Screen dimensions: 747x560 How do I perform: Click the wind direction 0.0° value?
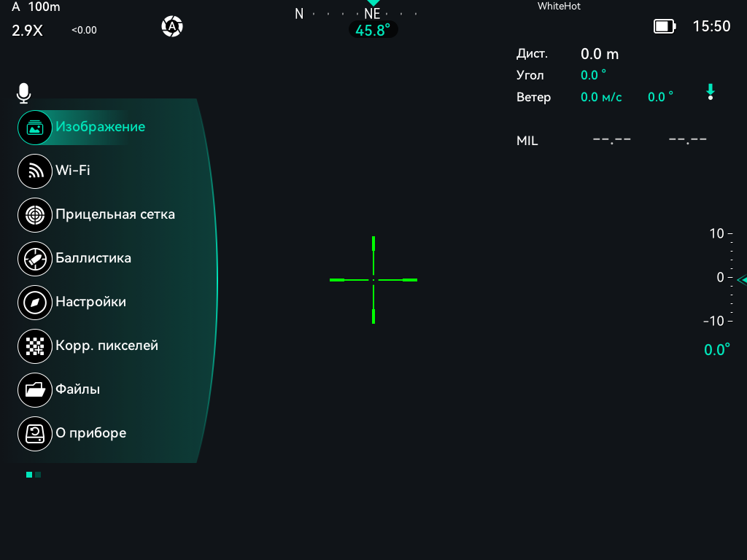[660, 97]
